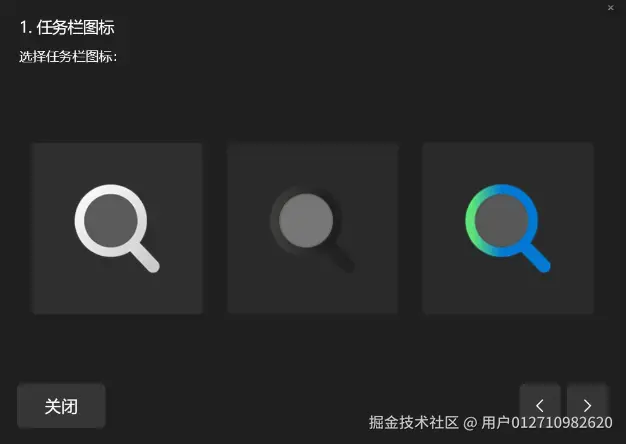Click the gray lens inside white magnifier
Viewport: 626px width, 444px height.
[x=111, y=220]
